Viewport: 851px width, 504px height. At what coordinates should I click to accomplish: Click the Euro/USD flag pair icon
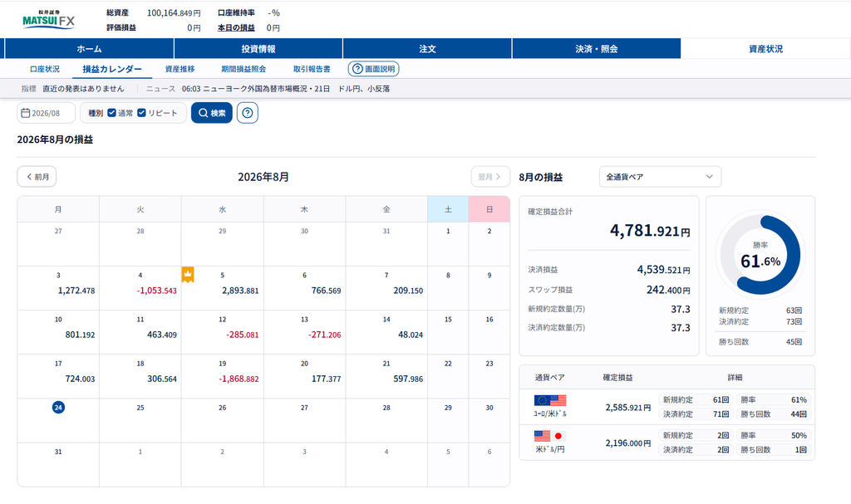550,400
